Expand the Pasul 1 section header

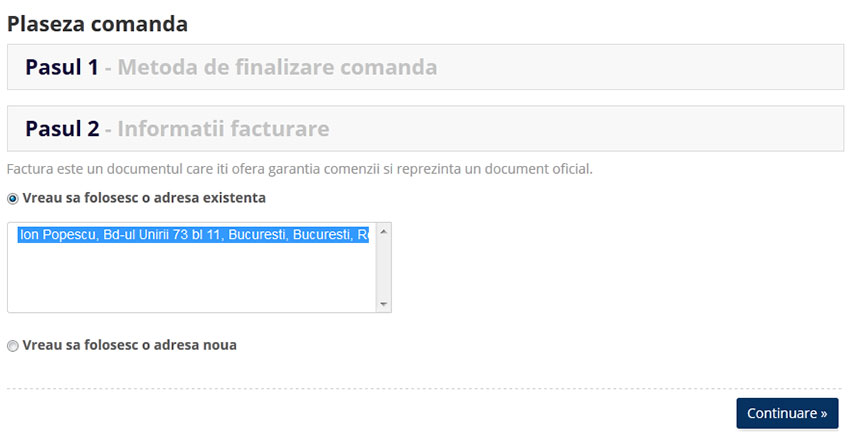click(425, 67)
